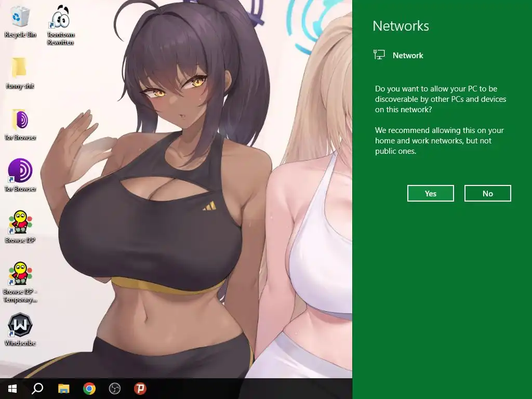Launch Google Chrome from the taskbar
532x399 pixels.
point(89,389)
